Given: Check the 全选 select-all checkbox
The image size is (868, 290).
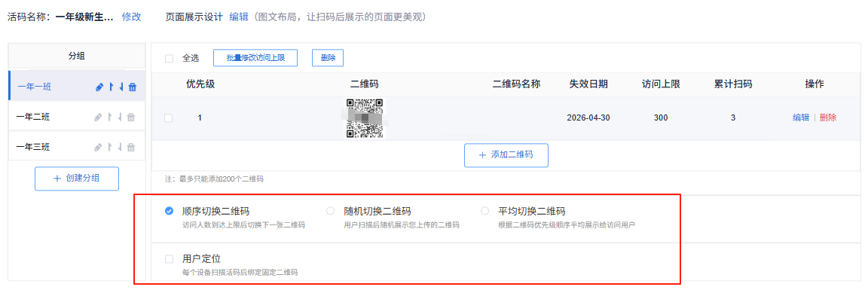Looking at the screenshot, I should point(170,58).
